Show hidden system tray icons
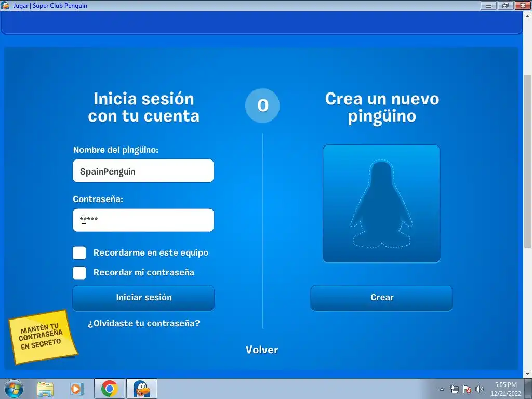 (442, 389)
